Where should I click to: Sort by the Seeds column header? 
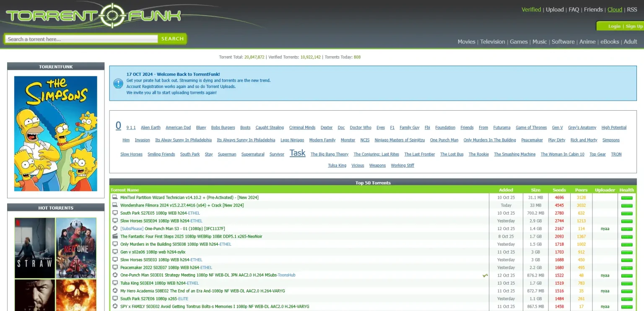[559, 190]
